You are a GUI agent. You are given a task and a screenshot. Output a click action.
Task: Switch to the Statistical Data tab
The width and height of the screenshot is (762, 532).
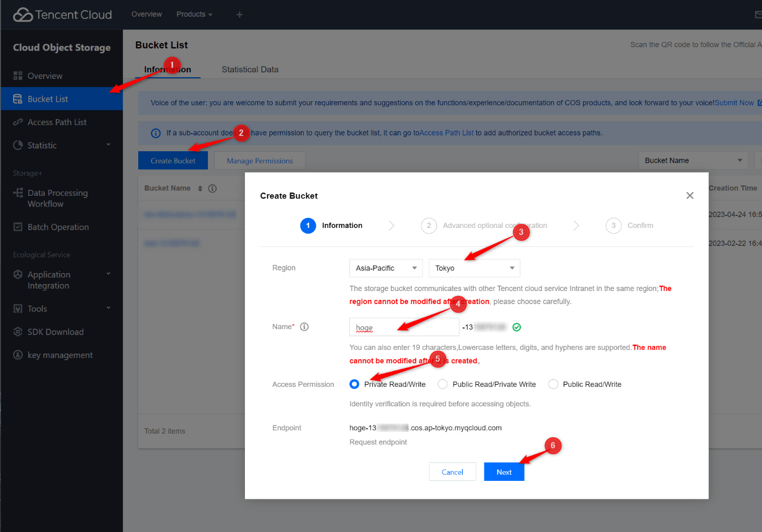click(250, 69)
